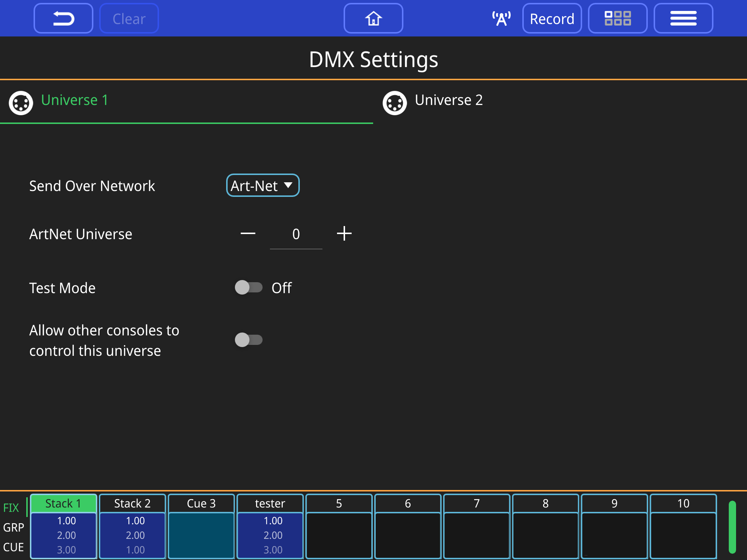
Task: Click the Universe 1 DMX connector icon
Action: click(21, 103)
